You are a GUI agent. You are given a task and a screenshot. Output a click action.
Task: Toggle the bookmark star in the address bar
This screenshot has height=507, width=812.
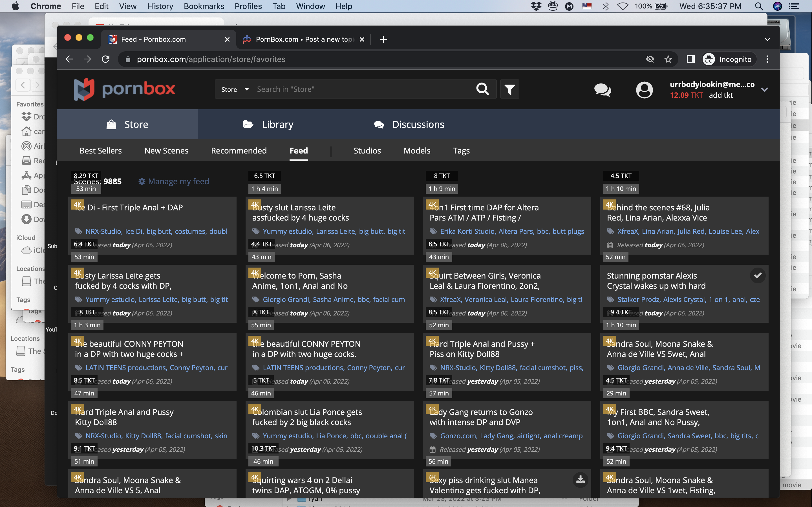coord(668,59)
